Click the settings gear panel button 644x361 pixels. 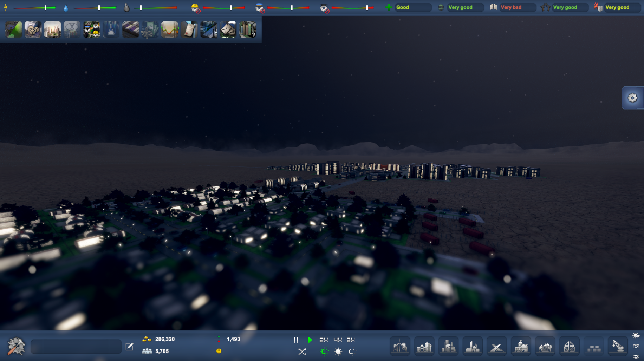coord(633,98)
